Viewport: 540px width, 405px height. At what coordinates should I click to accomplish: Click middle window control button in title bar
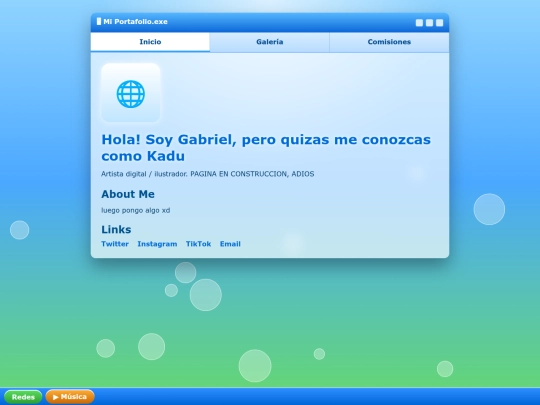pos(429,23)
